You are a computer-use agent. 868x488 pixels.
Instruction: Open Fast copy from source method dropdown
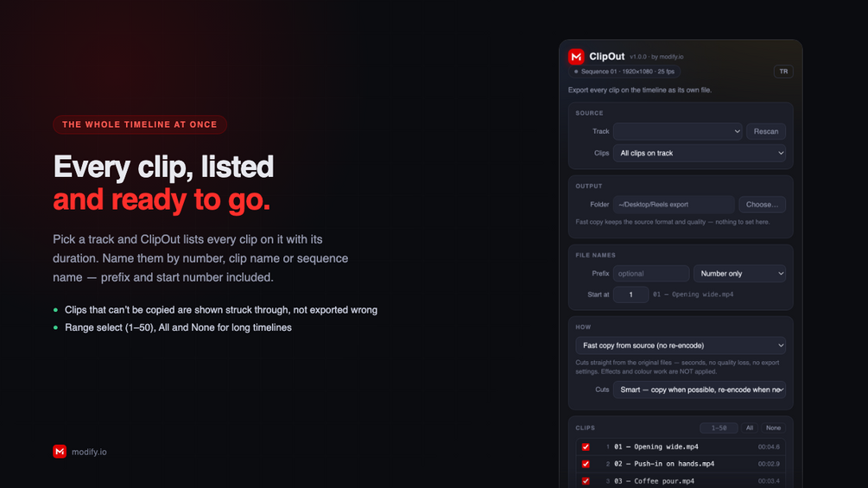(x=681, y=345)
